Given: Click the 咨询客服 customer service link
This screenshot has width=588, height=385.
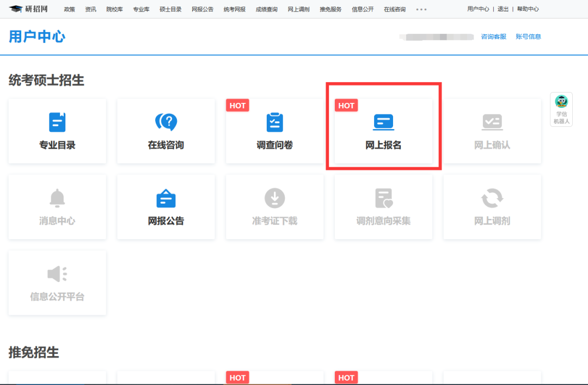Looking at the screenshot, I should tap(493, 36).
